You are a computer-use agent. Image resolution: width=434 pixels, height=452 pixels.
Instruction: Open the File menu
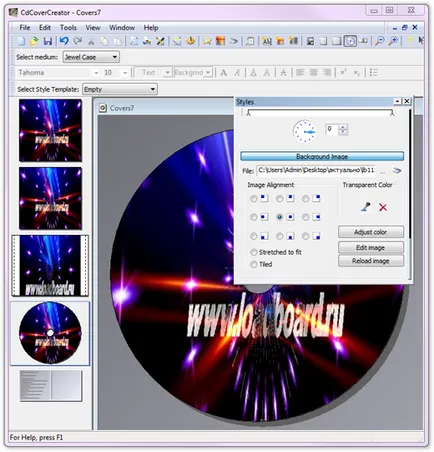[x=25, y=28]
